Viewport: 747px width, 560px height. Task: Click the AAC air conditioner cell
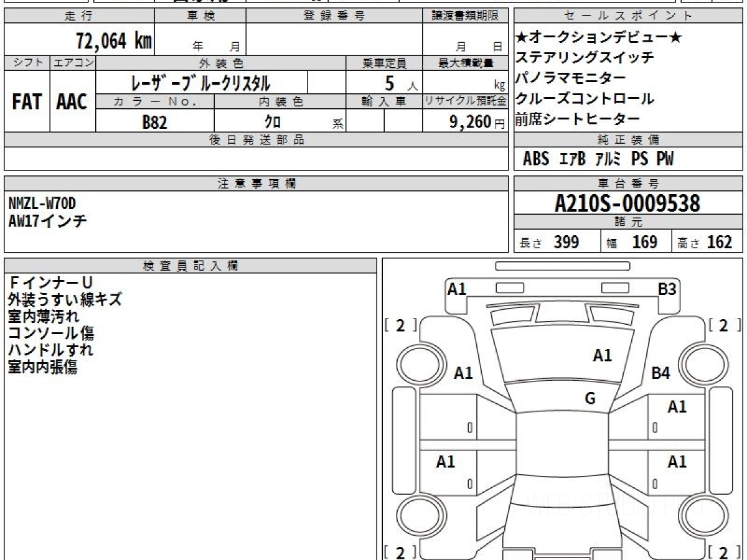tap(72, 102)
